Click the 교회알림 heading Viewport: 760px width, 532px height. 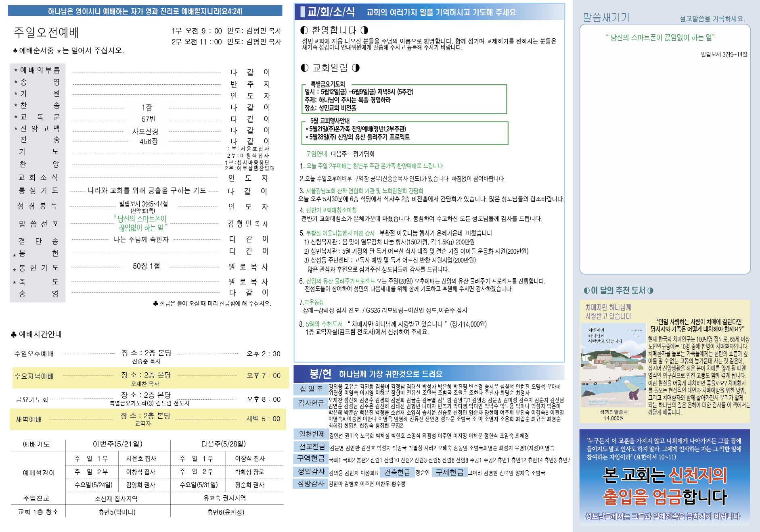[x=330, y=68]
